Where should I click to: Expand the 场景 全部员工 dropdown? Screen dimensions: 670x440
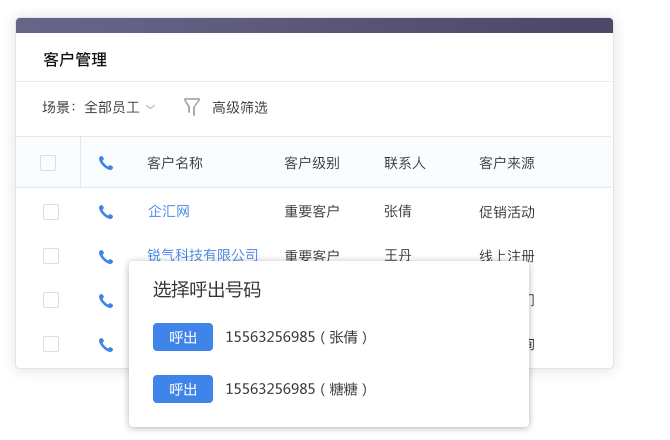pyautogui.click(x=119, y=107)
